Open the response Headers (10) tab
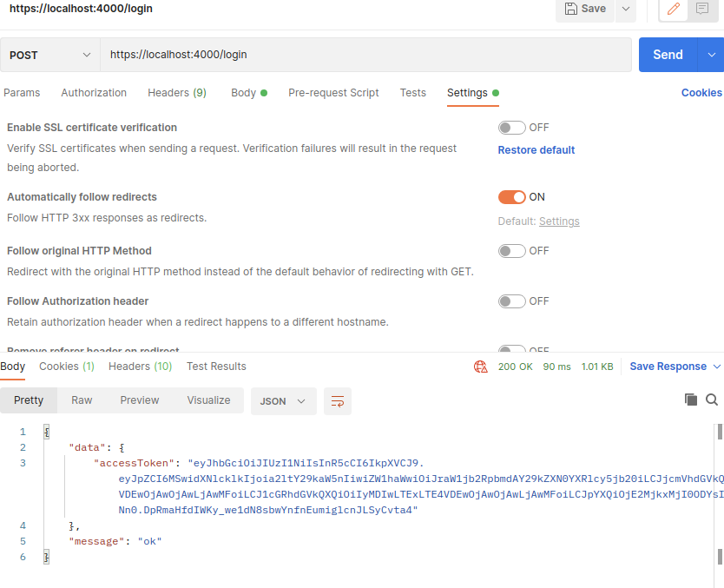 click(x=140, y=367)
